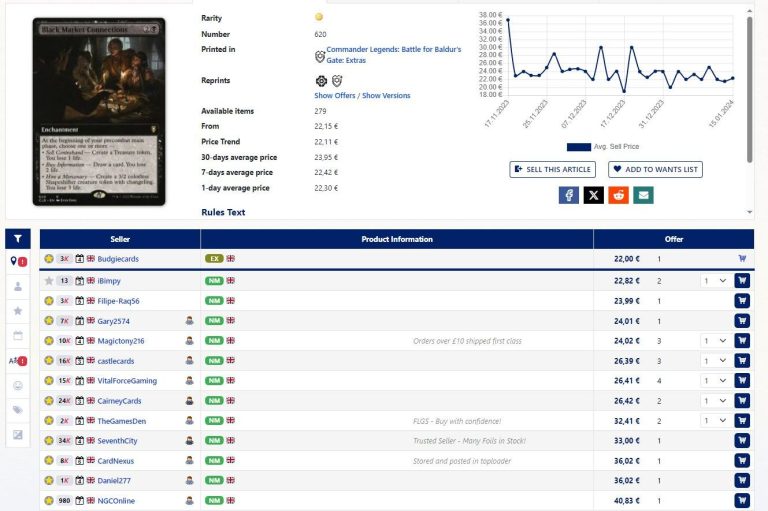The height and width of the screenshot is (511, 768).
Task: Open TheGamesDen seller profile
Action: (121, 420)
